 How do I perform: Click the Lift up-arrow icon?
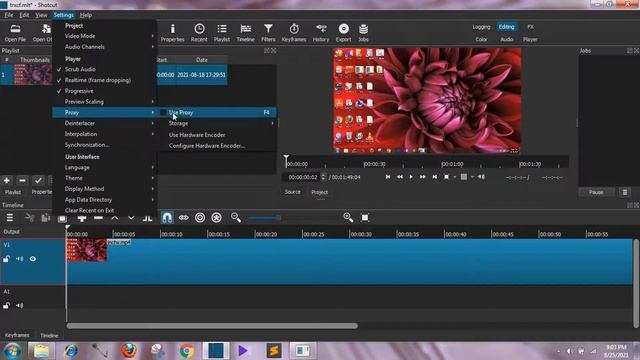coord(115,218)
